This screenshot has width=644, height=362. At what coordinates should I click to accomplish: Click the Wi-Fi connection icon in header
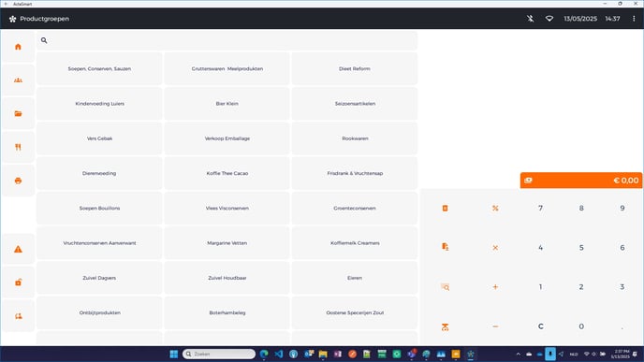tap(549, 19)
